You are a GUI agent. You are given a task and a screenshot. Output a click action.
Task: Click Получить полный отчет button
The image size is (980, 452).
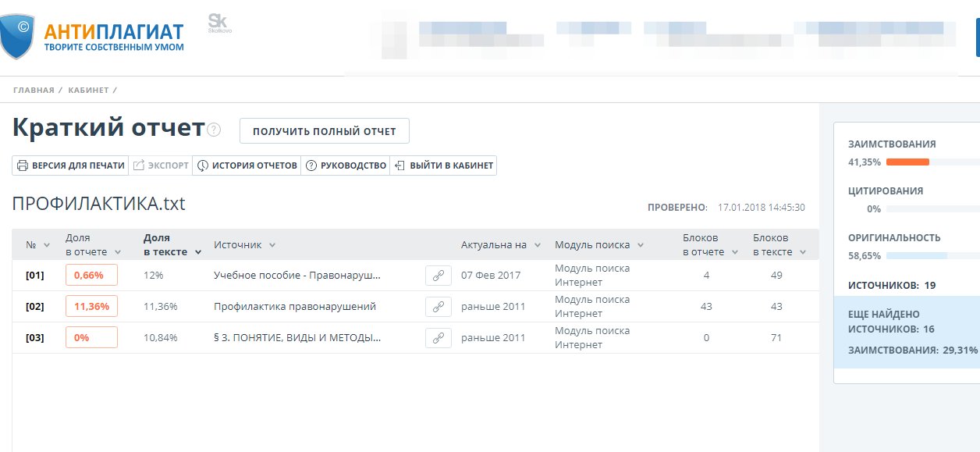[324, 131]
